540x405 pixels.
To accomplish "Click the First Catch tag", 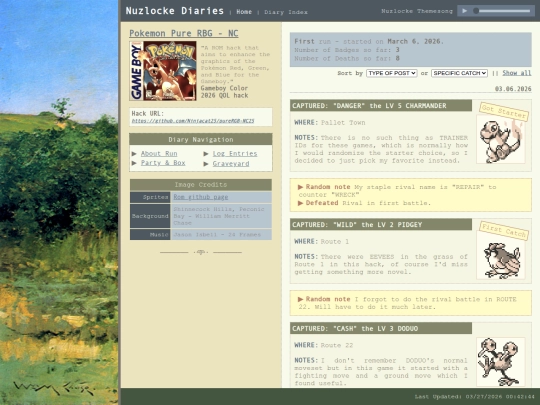I will coord(504,230).
